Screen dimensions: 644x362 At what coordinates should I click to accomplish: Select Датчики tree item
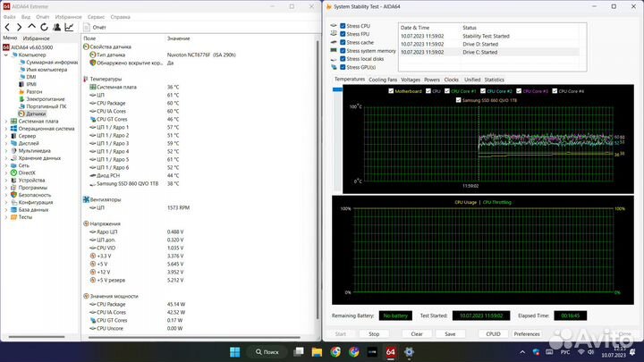click(x=32, y=114)
